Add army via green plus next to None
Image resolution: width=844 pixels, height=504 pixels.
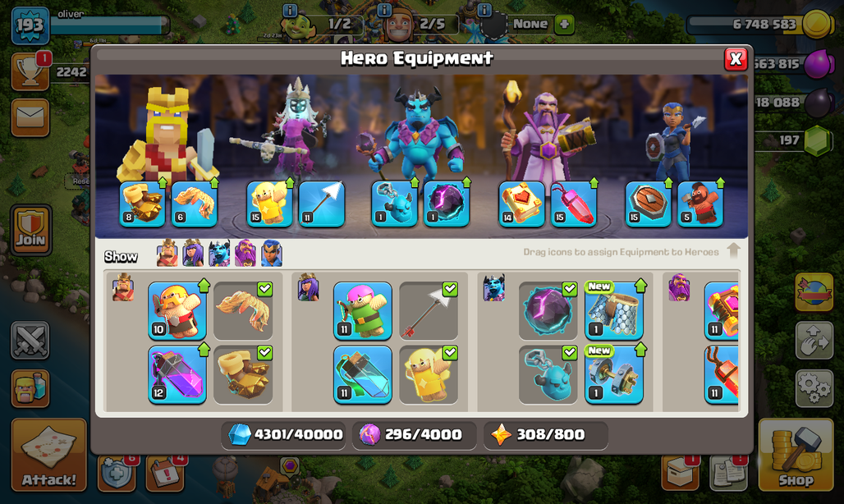[564, 24]
